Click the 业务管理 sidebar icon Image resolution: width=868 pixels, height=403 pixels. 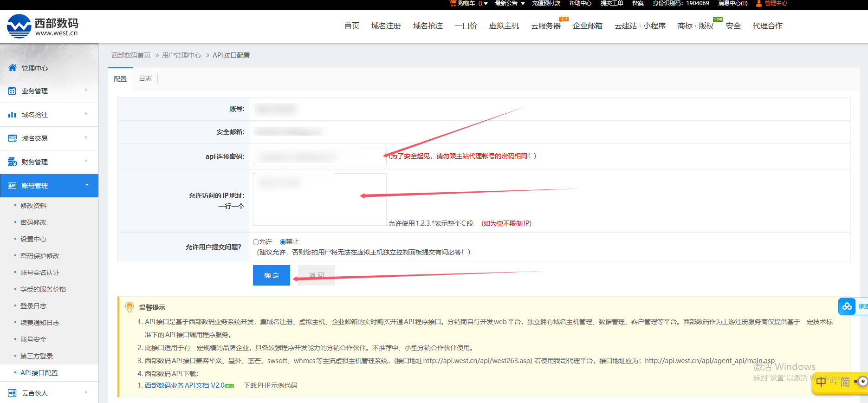coord(13,91)
